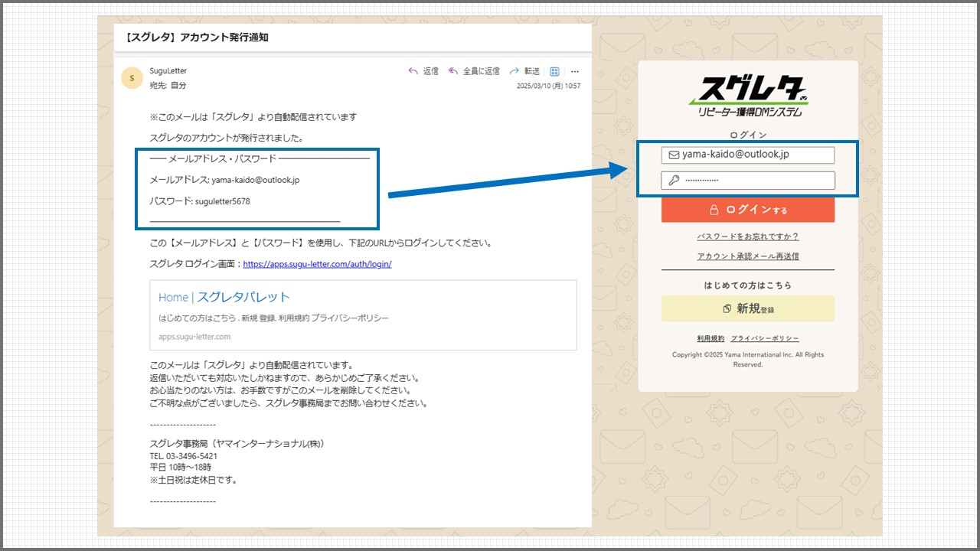Click the 全員に返信 reply-all button

click(473, 71)
